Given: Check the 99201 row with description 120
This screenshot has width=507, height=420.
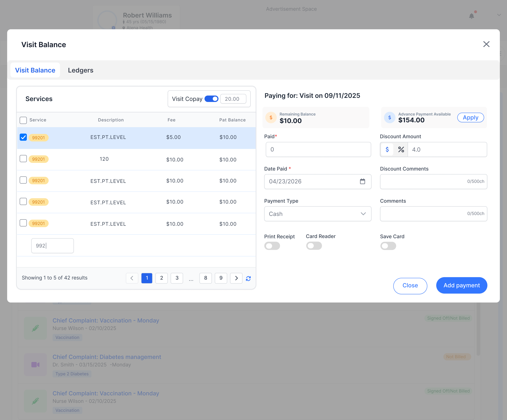Looking at the screenshot, I should coord(23,159).
